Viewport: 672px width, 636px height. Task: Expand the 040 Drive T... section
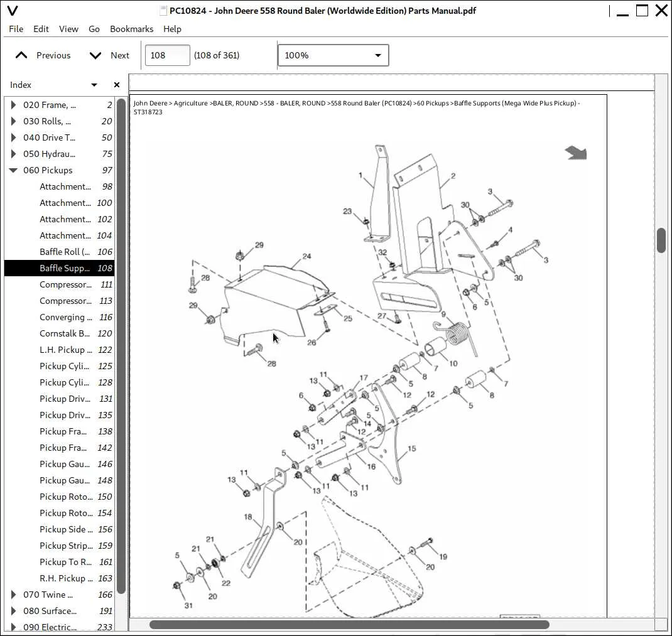click(13, 137)
